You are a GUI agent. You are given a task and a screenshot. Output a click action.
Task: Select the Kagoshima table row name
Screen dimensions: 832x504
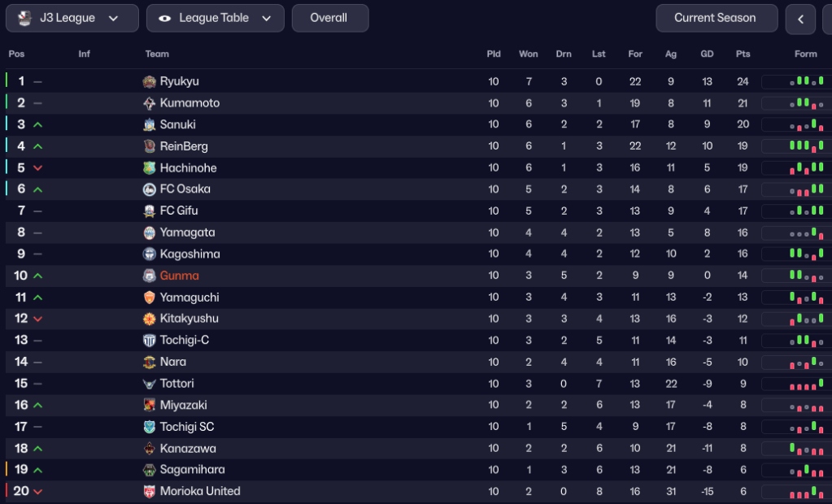(x=189, y=254)
